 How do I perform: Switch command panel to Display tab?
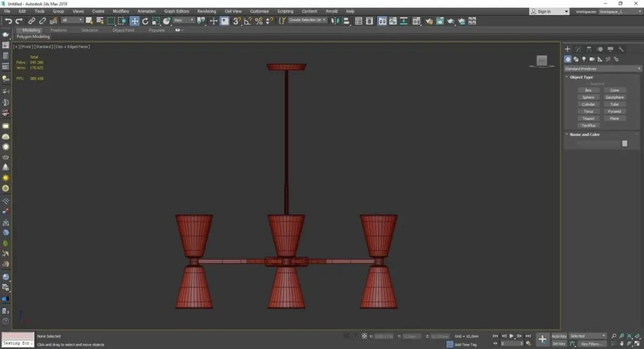(x=611, y=49)
